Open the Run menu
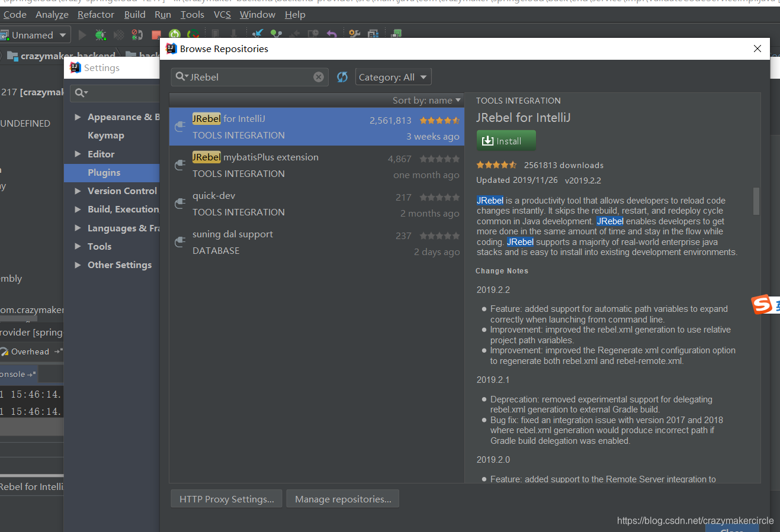The height and width of the screenshot is (532, 780). [163, 14]
